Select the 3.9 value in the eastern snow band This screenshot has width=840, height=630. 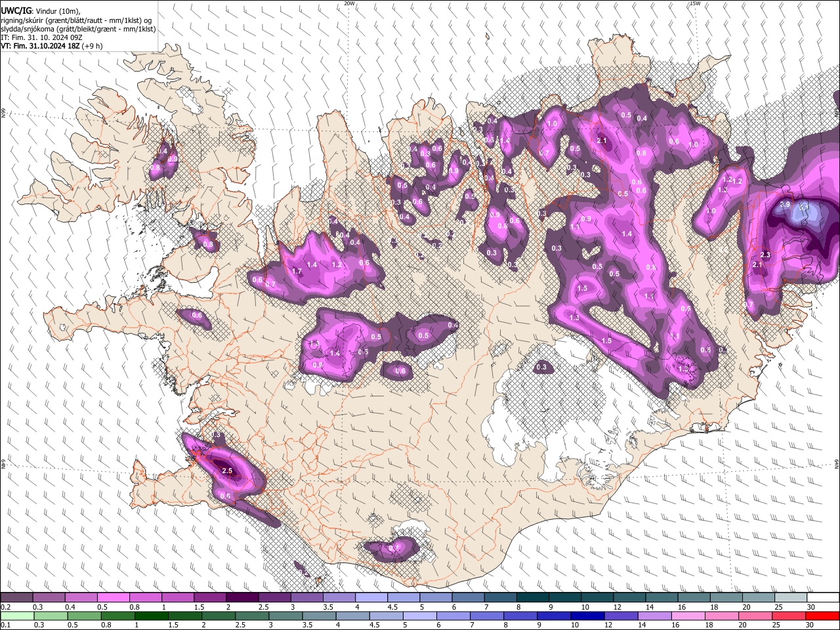click(784, 205)
